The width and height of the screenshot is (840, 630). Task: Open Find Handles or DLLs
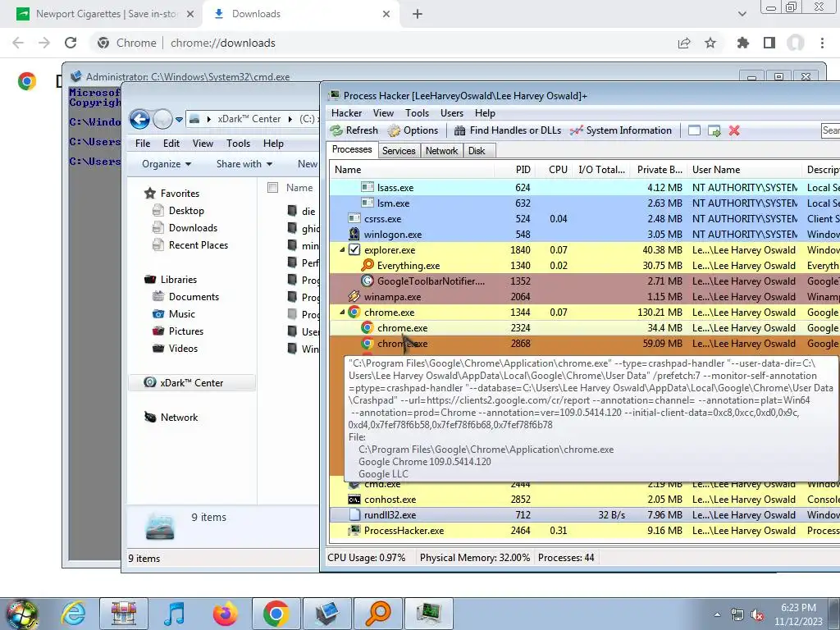click(508, 130)
